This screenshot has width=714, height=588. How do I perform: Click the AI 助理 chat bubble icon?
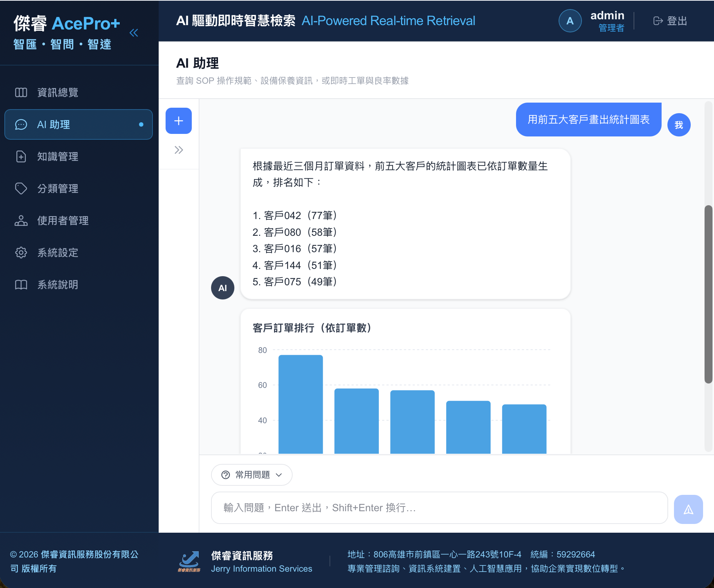pyautogui.click(x=21, y=124)
